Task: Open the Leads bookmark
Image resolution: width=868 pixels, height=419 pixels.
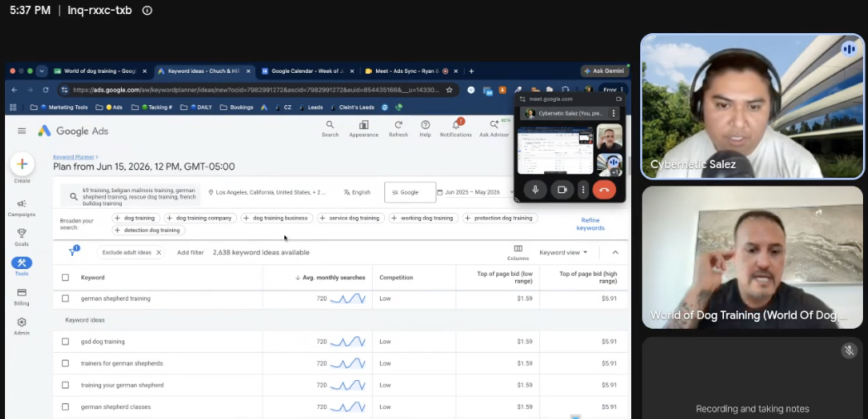Action: pyautogui.click(x=311, y=108)
